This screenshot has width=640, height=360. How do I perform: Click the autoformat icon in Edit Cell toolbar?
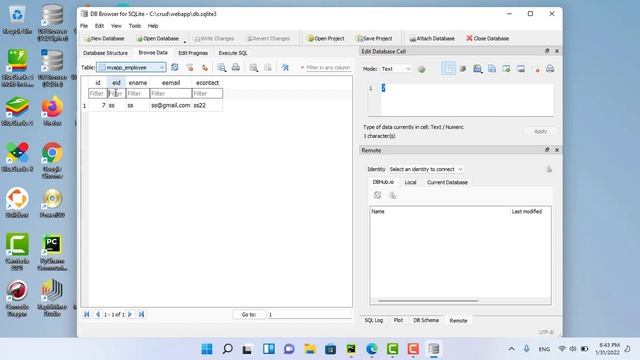coord(463,69)
